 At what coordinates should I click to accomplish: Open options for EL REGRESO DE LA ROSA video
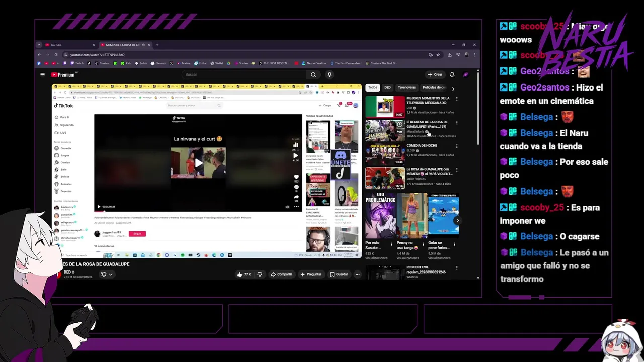pos(457,122)
